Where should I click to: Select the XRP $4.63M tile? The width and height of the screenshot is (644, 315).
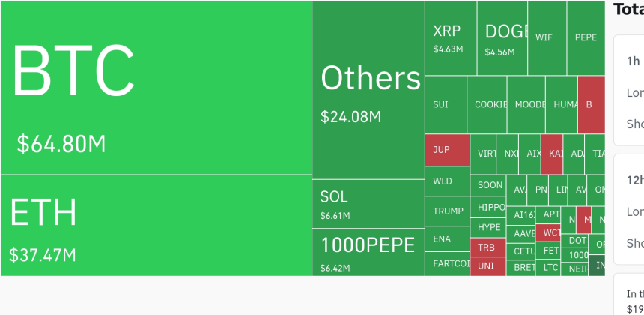coord(451,37)
